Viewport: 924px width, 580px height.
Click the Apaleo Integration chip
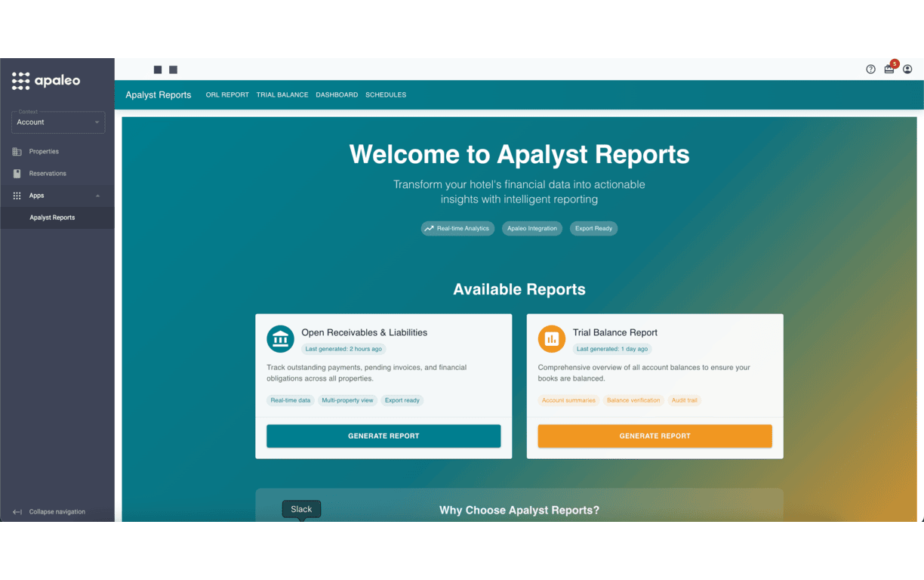pos(532,228)
